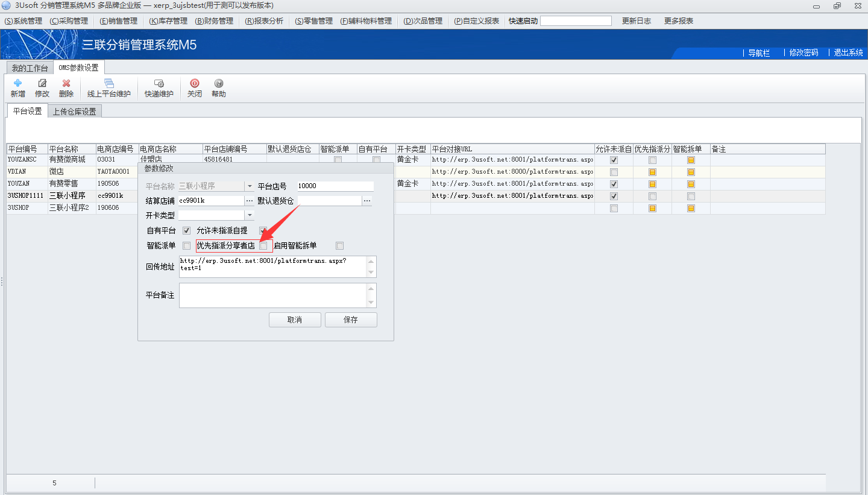Click the 帮助 (help) toolbar icon

[x=219, y=83]
